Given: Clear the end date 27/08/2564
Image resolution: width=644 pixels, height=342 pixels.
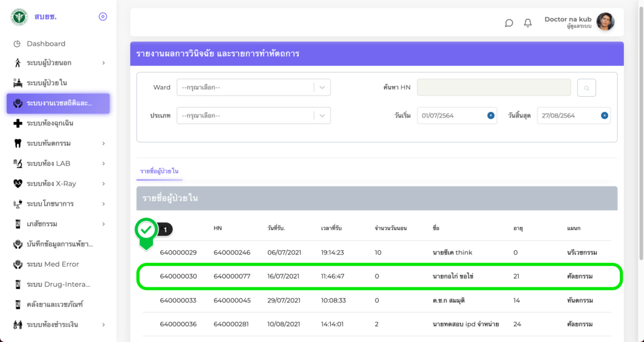Looking at the screenshot, I should click(604, 115).
